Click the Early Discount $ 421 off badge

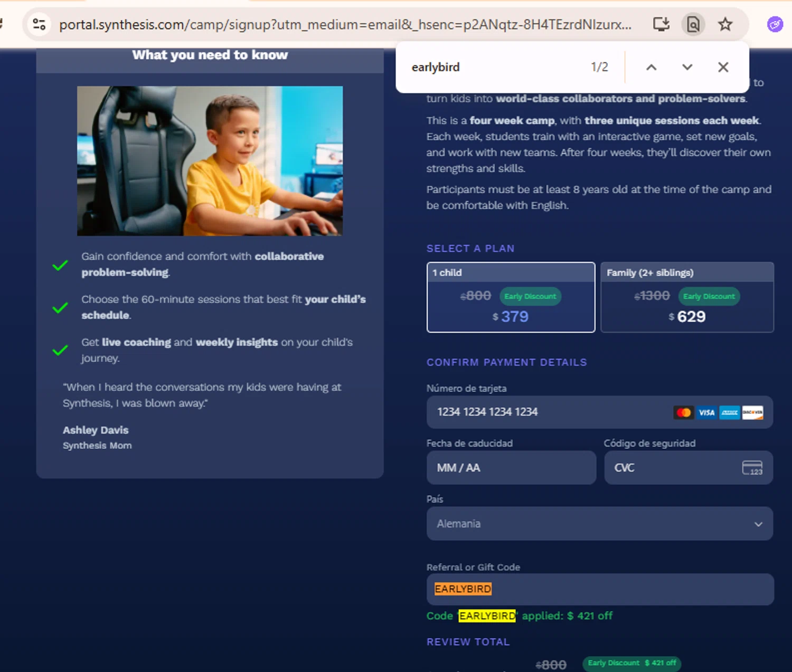pos(631,663)
